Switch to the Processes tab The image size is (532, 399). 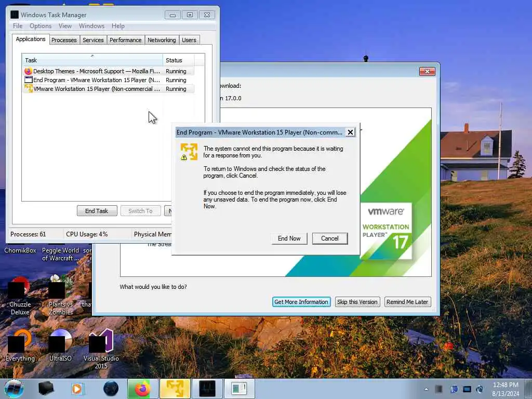pos(64,40)
